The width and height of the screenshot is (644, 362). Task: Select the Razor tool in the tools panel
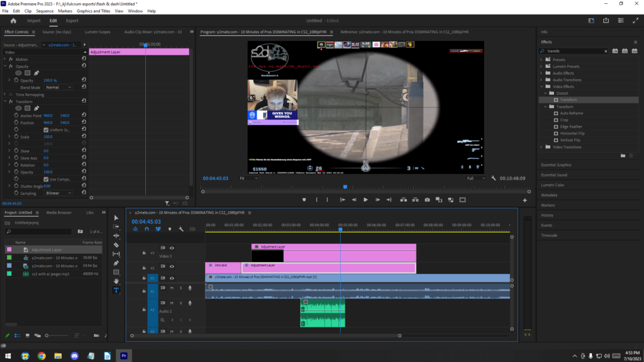[x=116, y=244]
